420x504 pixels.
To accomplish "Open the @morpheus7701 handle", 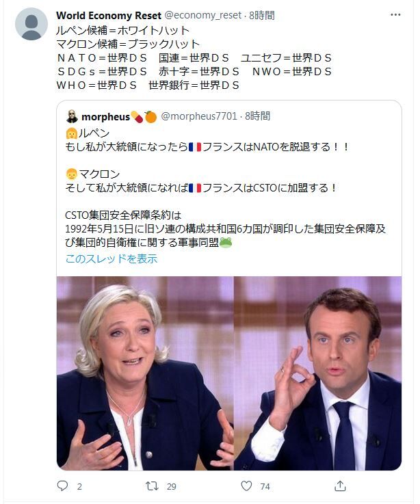I will click(x=199, y=116).
